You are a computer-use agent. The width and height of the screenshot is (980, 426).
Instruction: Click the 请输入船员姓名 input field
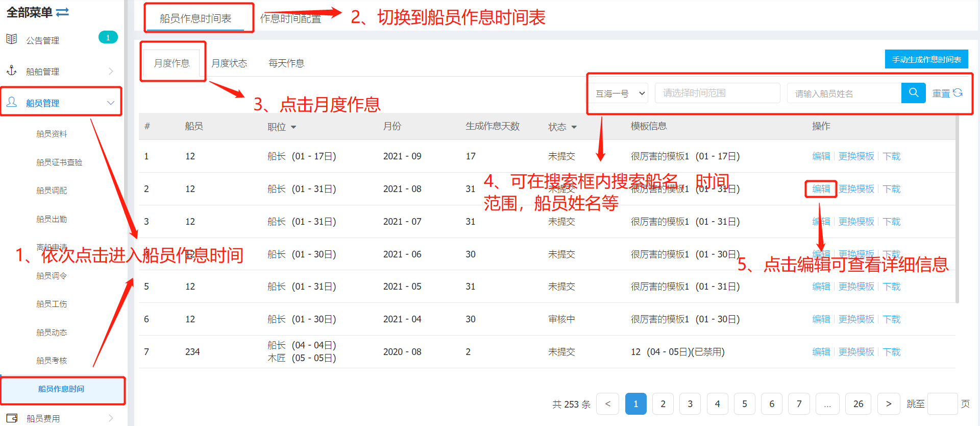coord(844,93)
